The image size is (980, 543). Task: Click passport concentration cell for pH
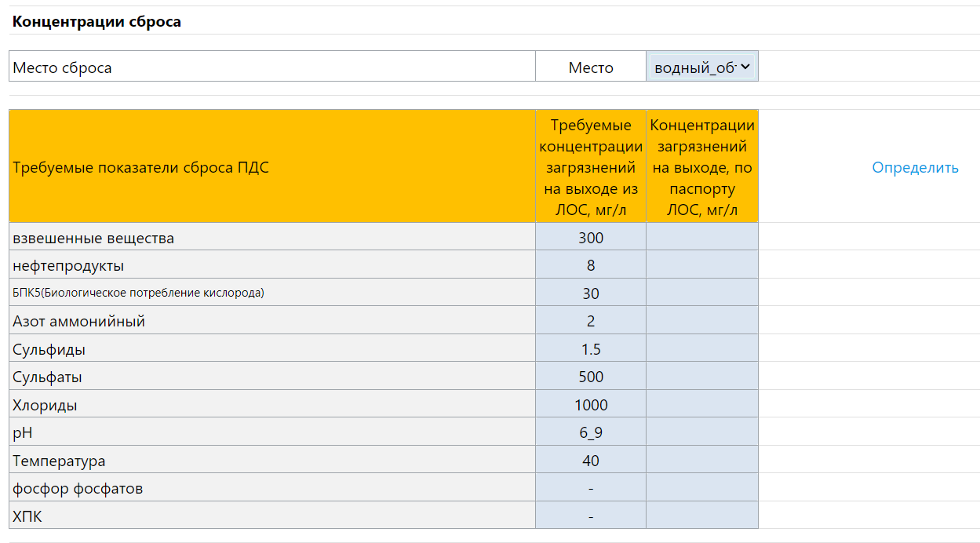(x=702, y=433)
